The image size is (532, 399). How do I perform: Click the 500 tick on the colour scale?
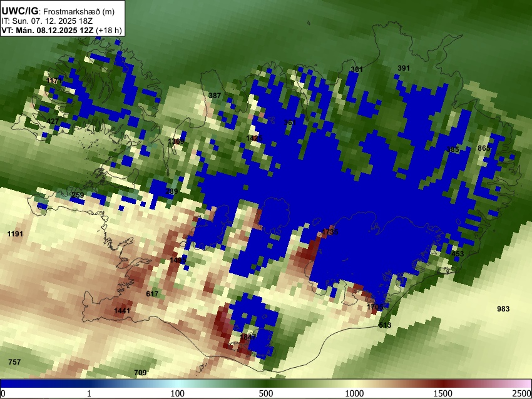pyautogui.click(x=265, y=393)
